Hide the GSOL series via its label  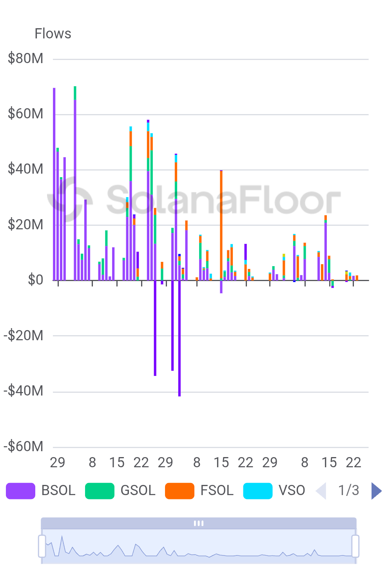[138, 490]
